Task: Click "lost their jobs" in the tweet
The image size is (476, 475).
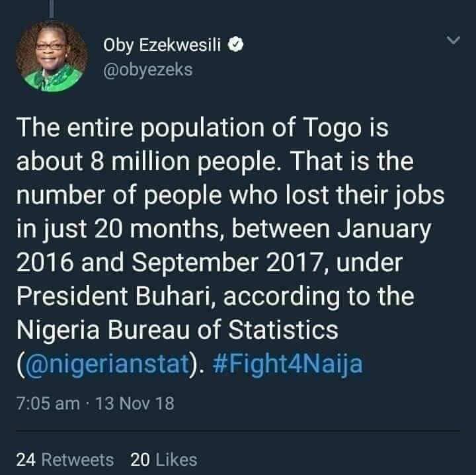Action: coord(362,195)
